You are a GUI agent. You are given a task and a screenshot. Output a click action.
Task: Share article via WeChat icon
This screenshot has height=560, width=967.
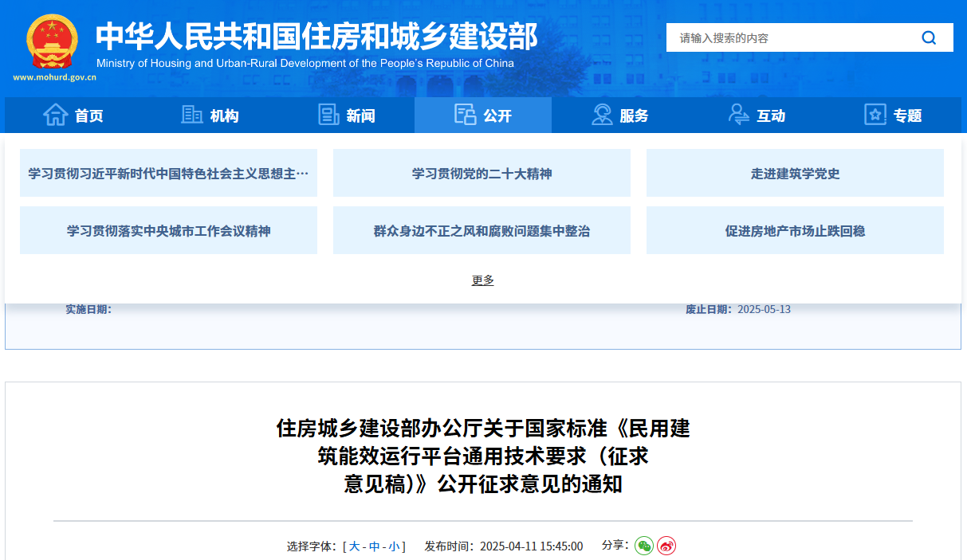point(643,546)
